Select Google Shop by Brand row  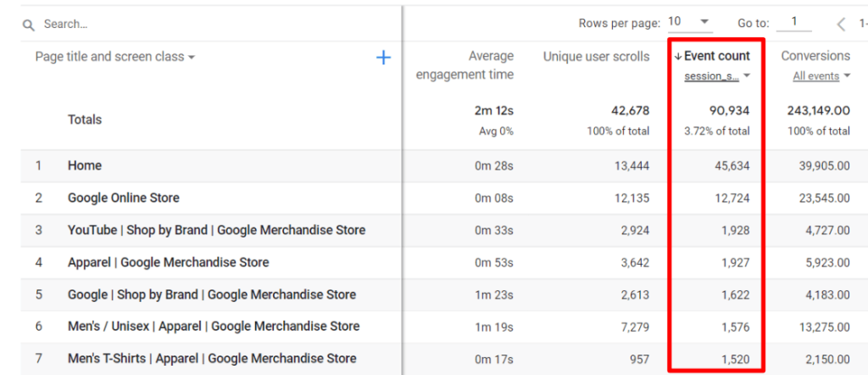[x=211, y=294]
